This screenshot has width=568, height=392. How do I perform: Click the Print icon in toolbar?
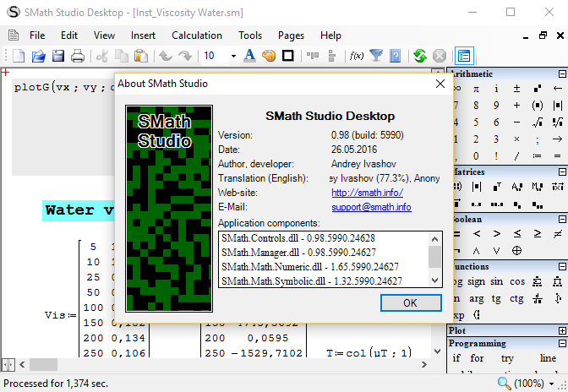[x=78, y=56]
